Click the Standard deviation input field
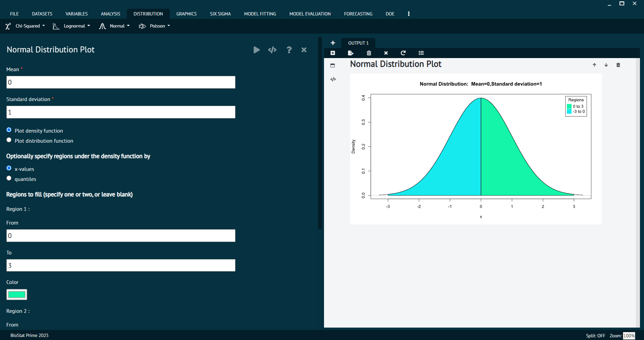The image size is (644, 340). [121, 112]
